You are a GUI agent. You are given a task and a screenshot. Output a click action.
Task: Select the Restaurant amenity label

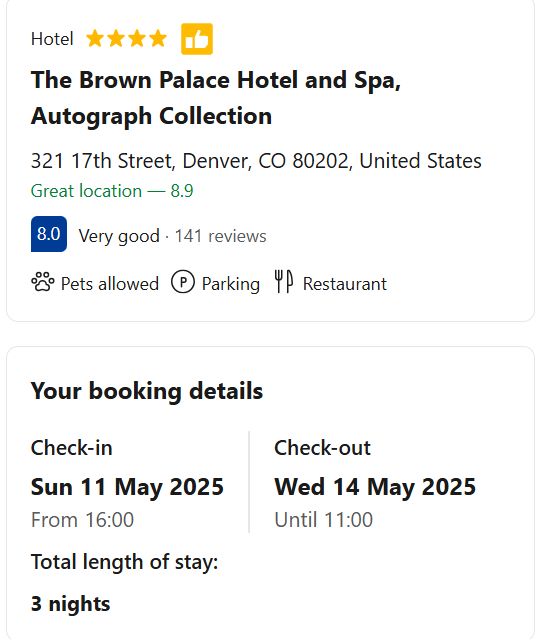[x=345, y=284]
